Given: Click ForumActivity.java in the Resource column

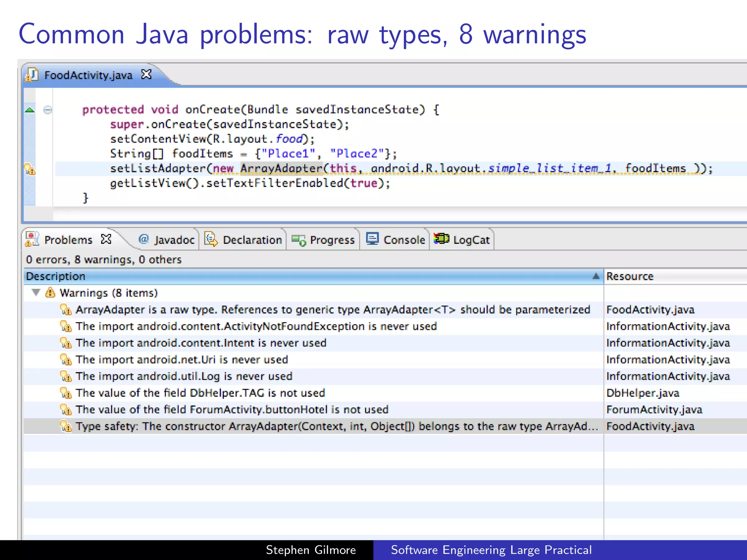Looking at the screenshot, I should click(654, 410).
